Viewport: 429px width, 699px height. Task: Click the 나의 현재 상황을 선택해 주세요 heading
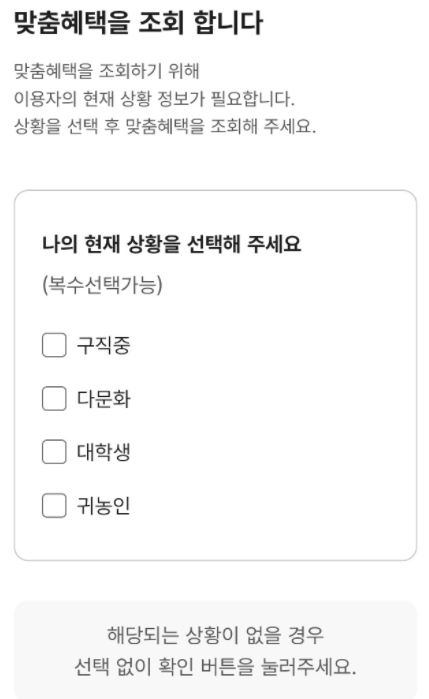click(172, 244)
